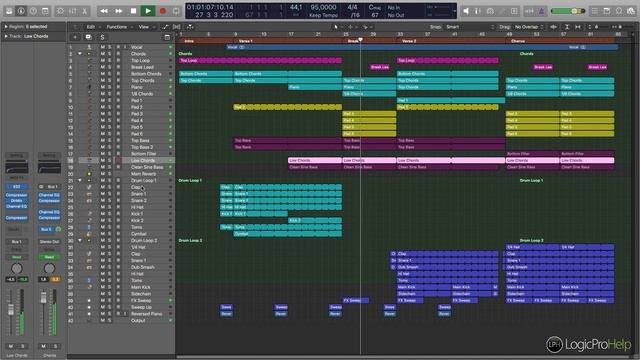Click the Verse 1 arrangement marker
Image resolution: width=640 pixels, height=360 pixels.
(288, 41)
